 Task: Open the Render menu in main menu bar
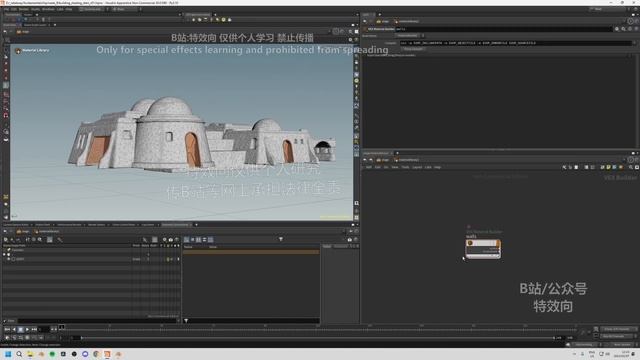pos(24,9)
